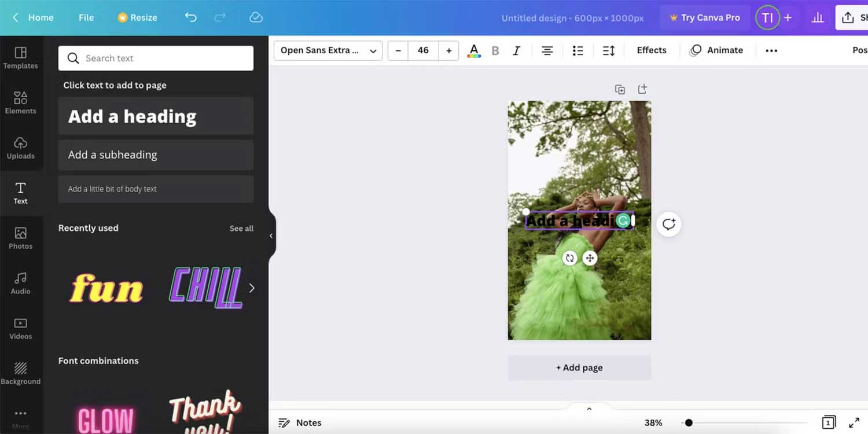Click the Try Canva Pro button
Viewport: 868px width, 434px height.
click(705, 17)
